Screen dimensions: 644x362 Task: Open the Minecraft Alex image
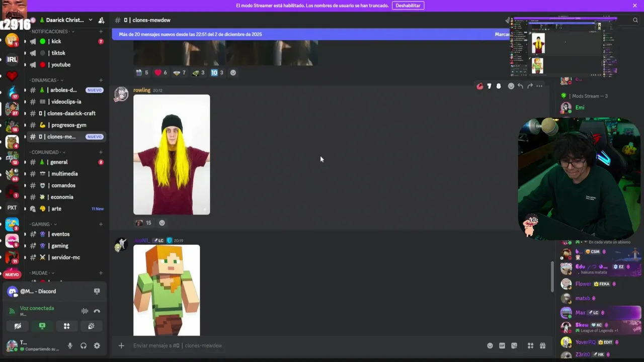[167, 290]
